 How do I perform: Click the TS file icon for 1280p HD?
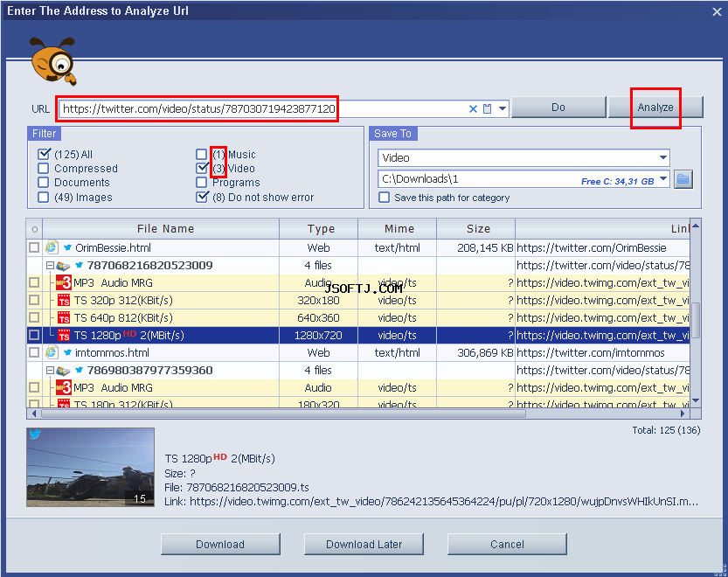tap(64, 335)
